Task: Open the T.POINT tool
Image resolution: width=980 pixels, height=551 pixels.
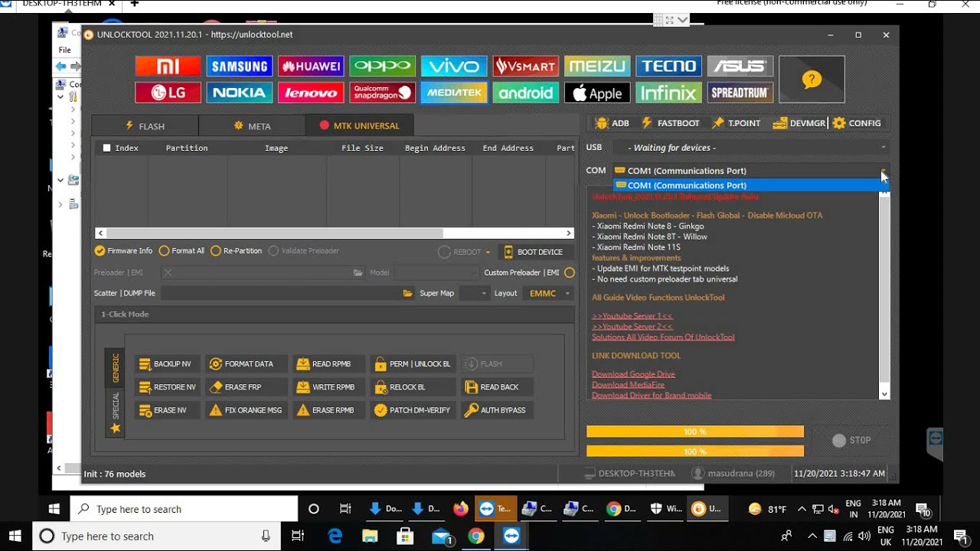Action: point(737,123)
